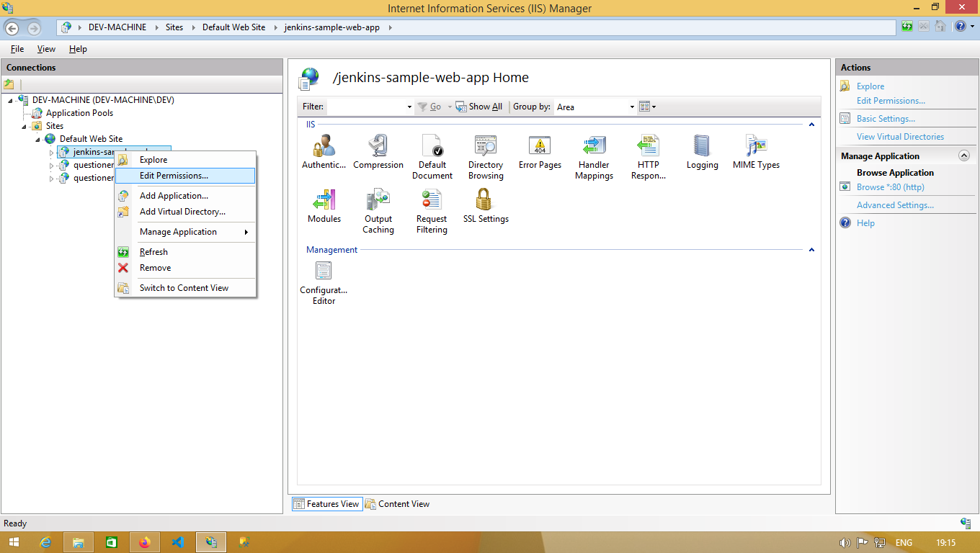Click the home icon in address bar

click(x=940, y=27)
